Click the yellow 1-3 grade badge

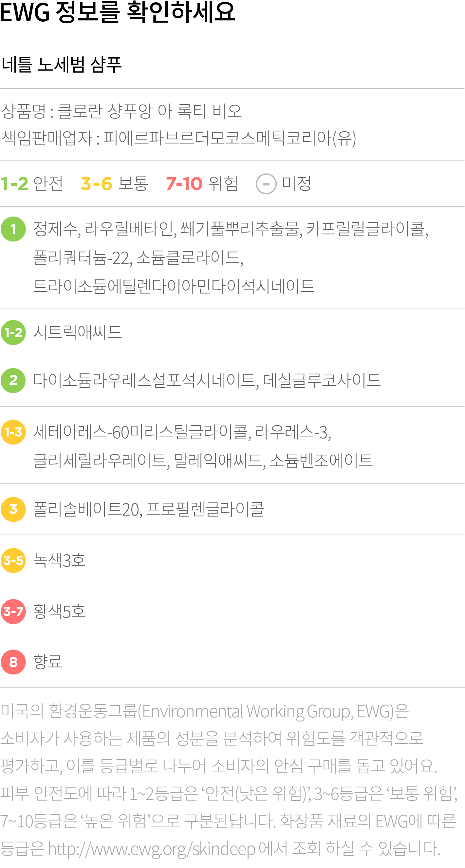[x=13, y=432]
